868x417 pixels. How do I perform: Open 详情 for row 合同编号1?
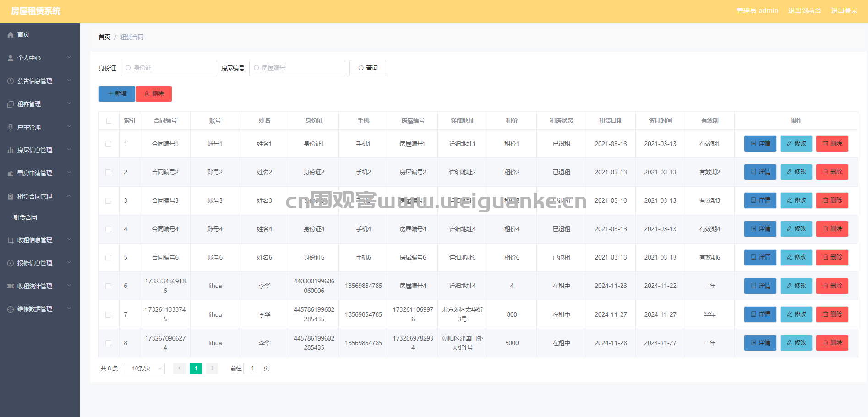tap(760, 144)
